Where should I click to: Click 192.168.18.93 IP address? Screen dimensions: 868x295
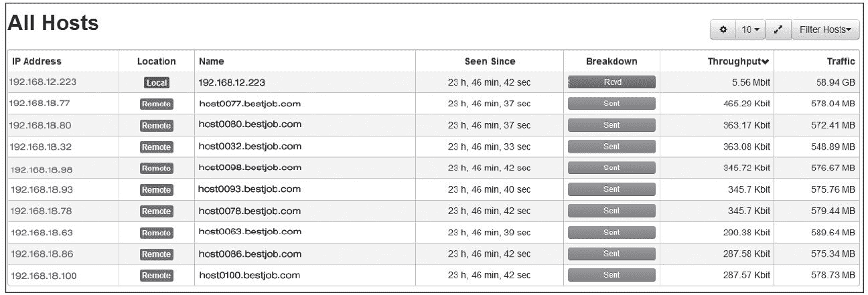pos(42,189)
